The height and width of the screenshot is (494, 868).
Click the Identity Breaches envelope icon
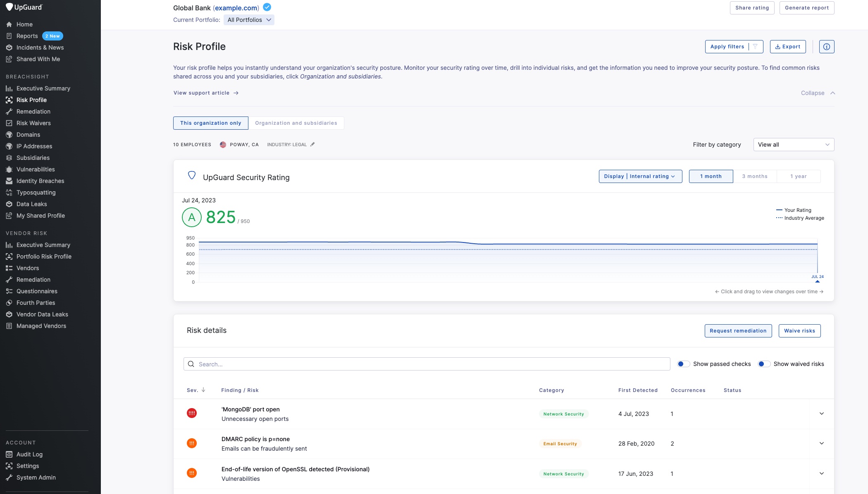[9, 181]
